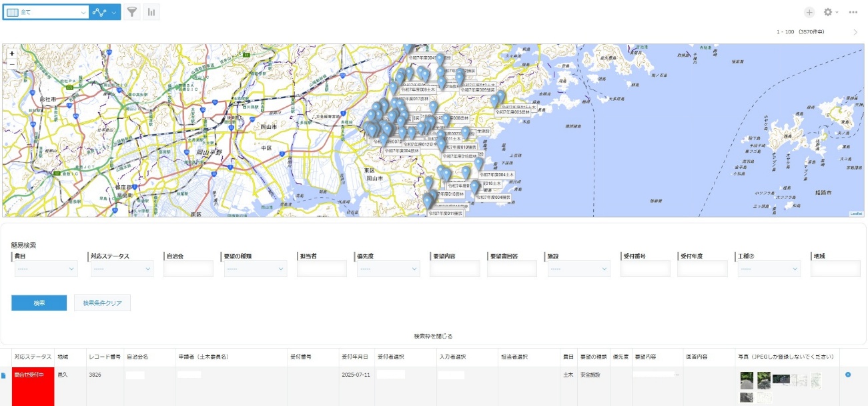Go to next page of records

(856, 32)
